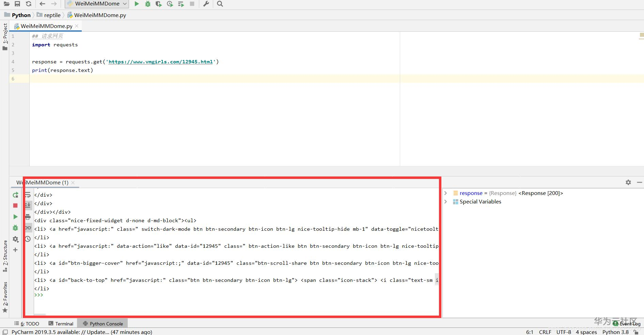Debug WeiMeiMMDome with the bug icon
Viewport: 644px width, 335px height.
[x=147, y=4]
